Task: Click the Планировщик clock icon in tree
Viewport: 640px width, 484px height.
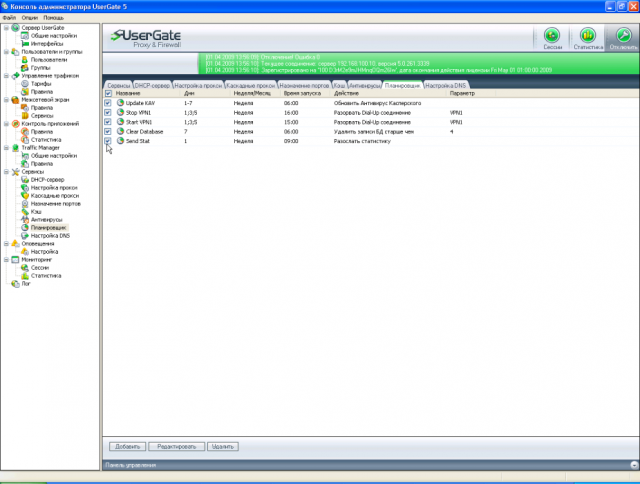Action: pos(25,228)
